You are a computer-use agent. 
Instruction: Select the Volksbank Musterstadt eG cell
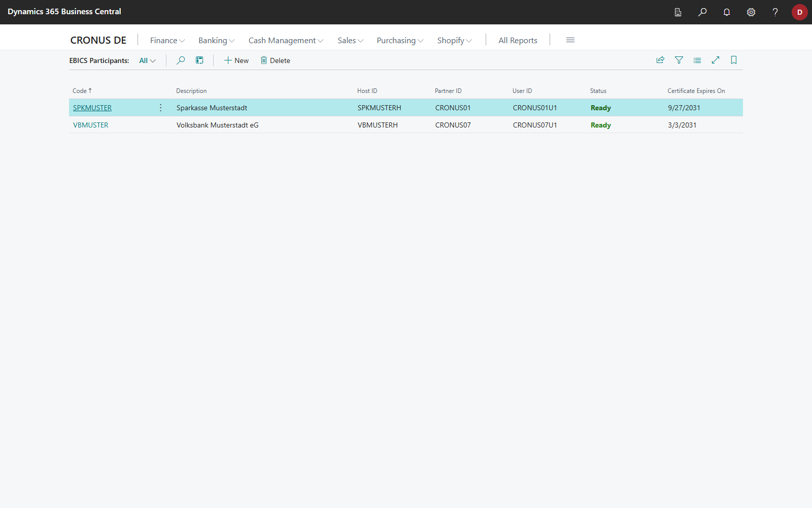[218, 125]
